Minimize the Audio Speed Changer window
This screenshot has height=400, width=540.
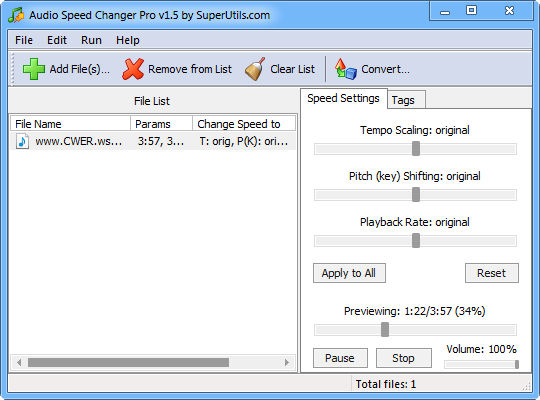pos(445,12)
